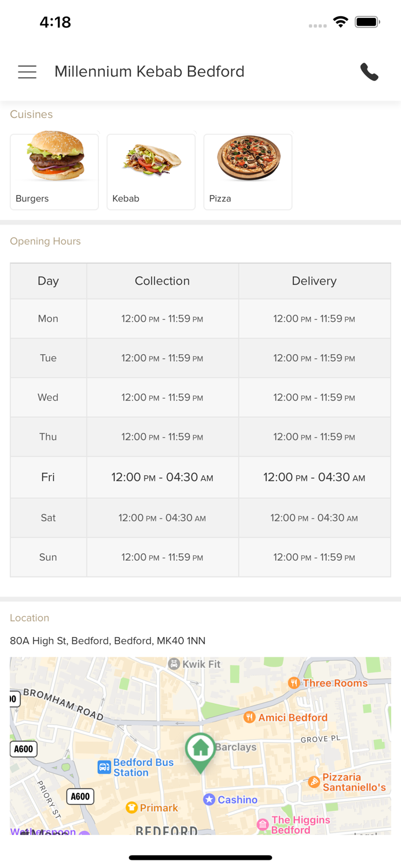Image resolution: width=401 pixels, height=868 pixels.
Task: Open the hamburger menu
Action: 27,72
